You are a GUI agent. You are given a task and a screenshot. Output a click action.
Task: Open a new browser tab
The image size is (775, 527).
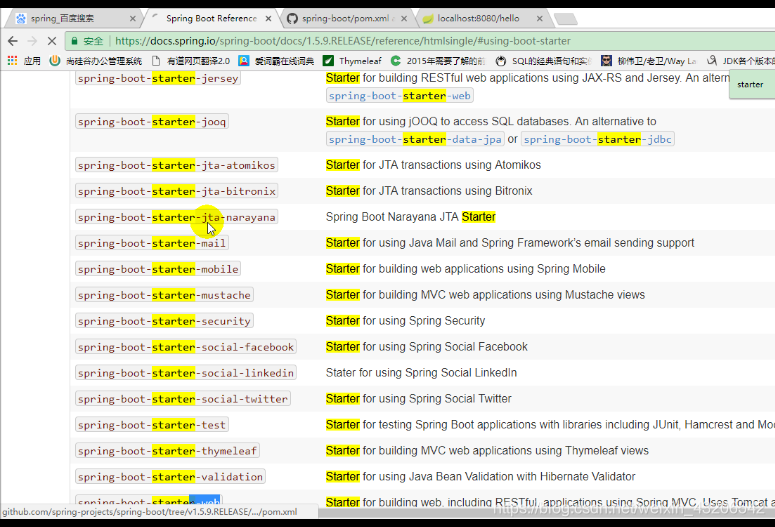click(x=565, y=19)
